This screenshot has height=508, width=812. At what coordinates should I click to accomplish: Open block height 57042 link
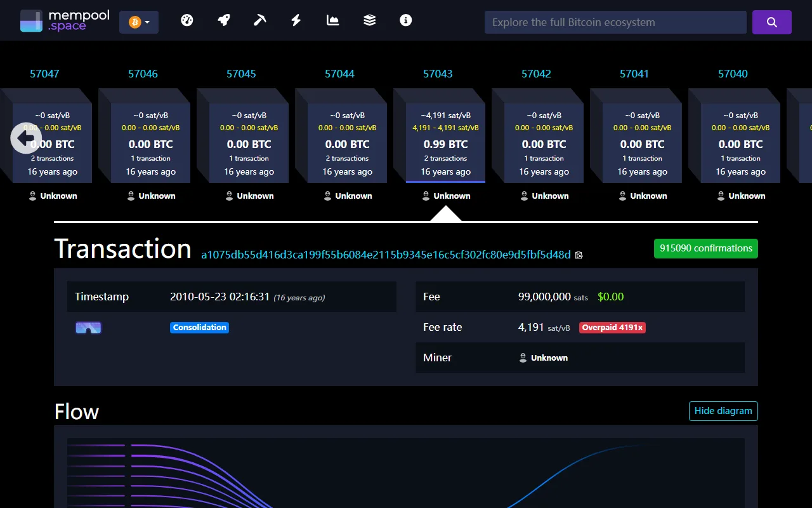536,74
